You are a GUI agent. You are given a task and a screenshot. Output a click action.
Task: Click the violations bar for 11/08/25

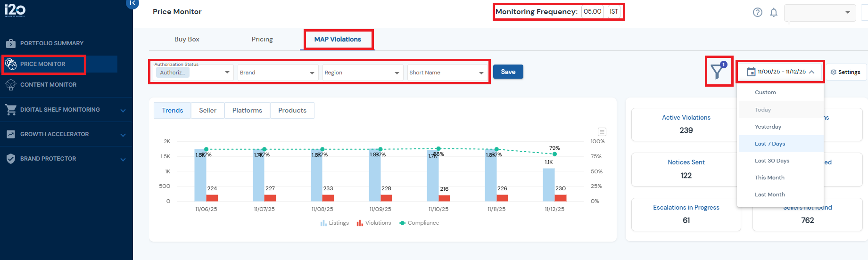(x=328, y=198)
